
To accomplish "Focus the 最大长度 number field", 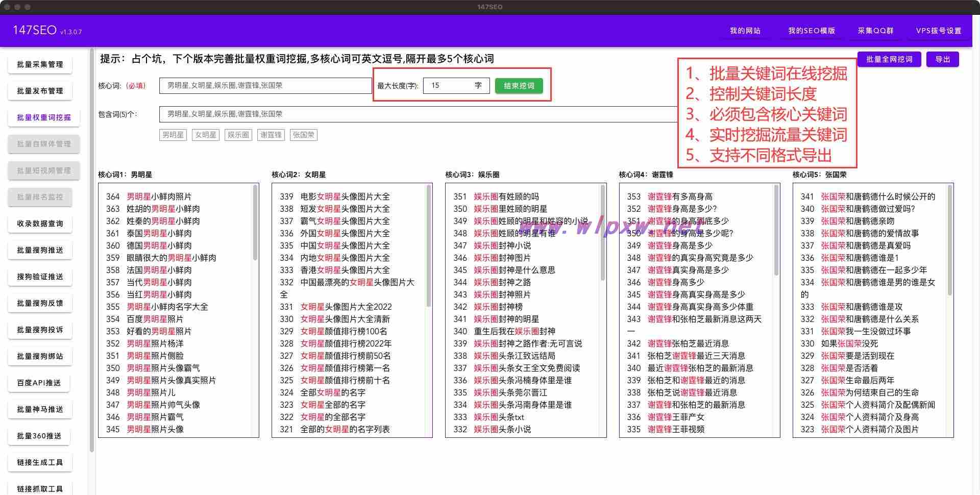I will 456,86.
